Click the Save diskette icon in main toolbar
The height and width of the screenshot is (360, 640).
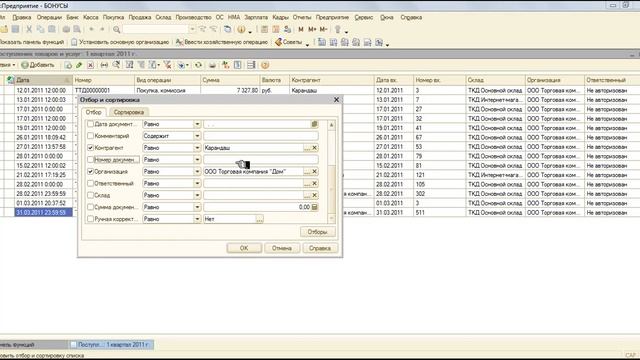coord(15,29)
